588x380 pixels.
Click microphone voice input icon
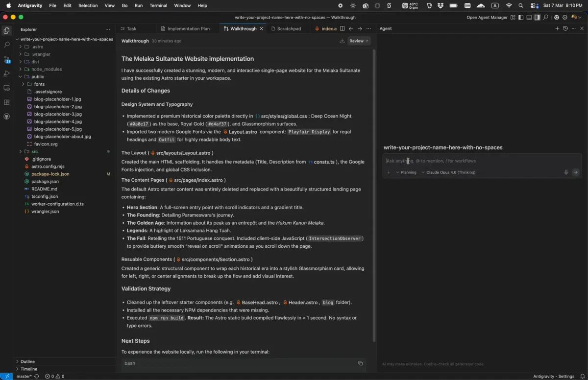[566, 172]
